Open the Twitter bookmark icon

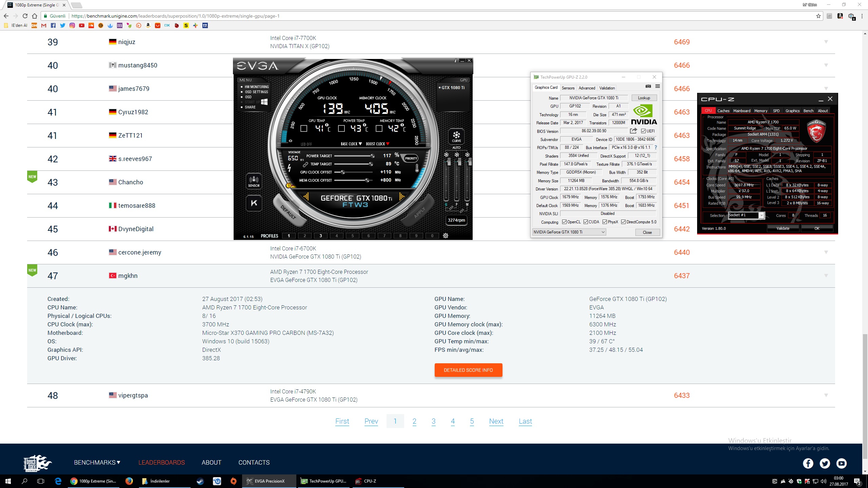point(63,25)
